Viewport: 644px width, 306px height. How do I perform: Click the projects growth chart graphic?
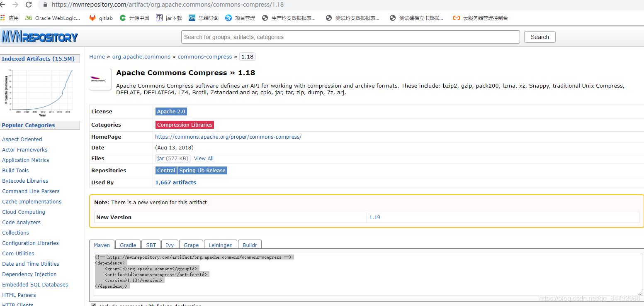(x=40, y=92)
